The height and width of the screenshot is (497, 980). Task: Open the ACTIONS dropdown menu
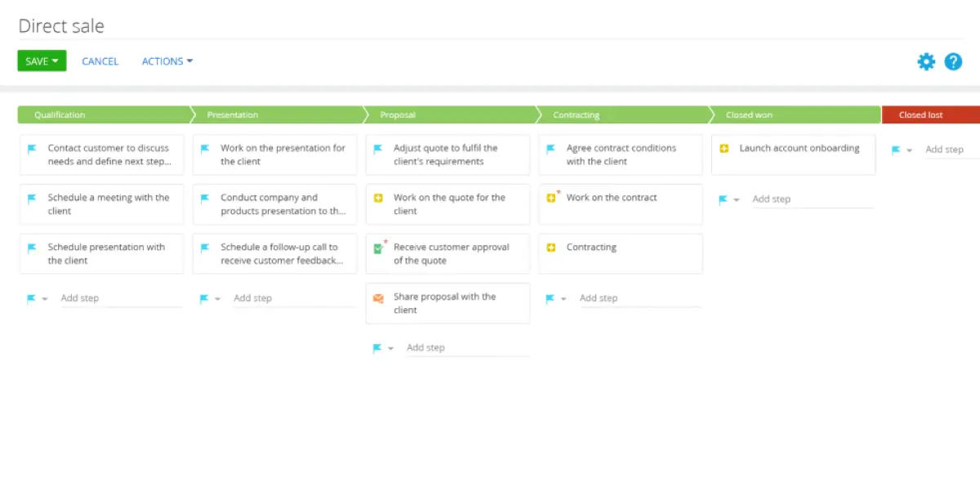[x=167, y=61]
